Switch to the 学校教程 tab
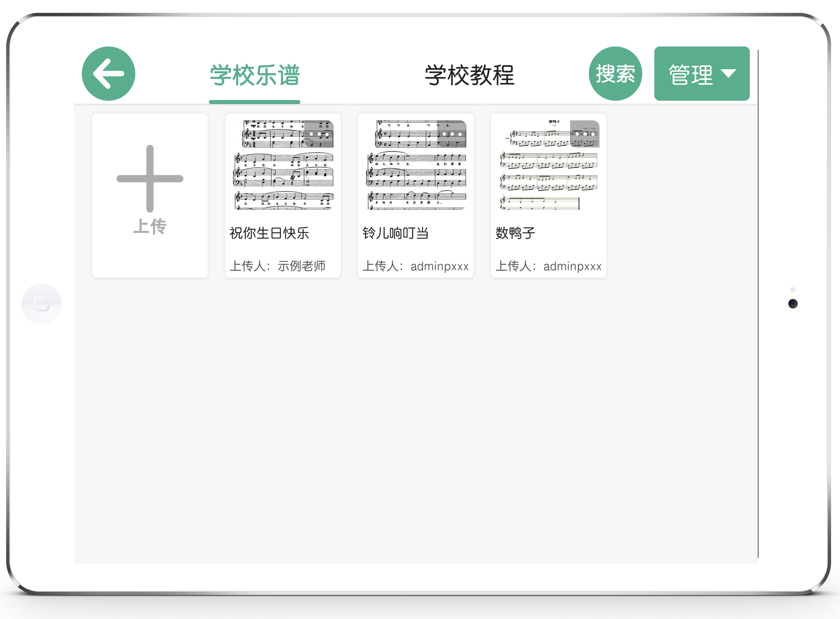This screenshot has height=619, width=840. (470, 75)
